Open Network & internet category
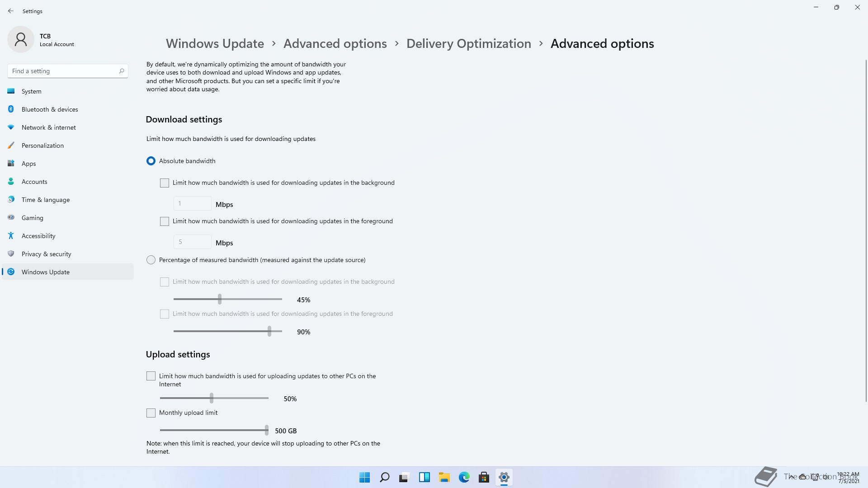 click(68, 127)
